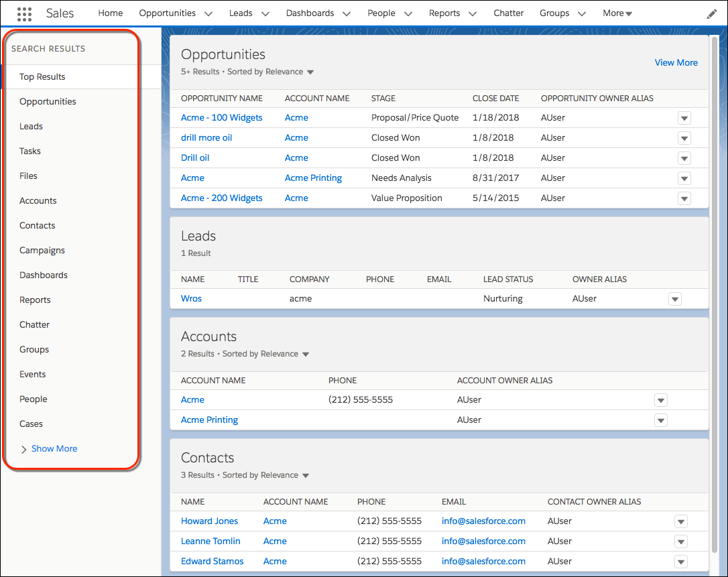
Task: Expand Leads nav tab chevron
Action: (x=265, y=14)
